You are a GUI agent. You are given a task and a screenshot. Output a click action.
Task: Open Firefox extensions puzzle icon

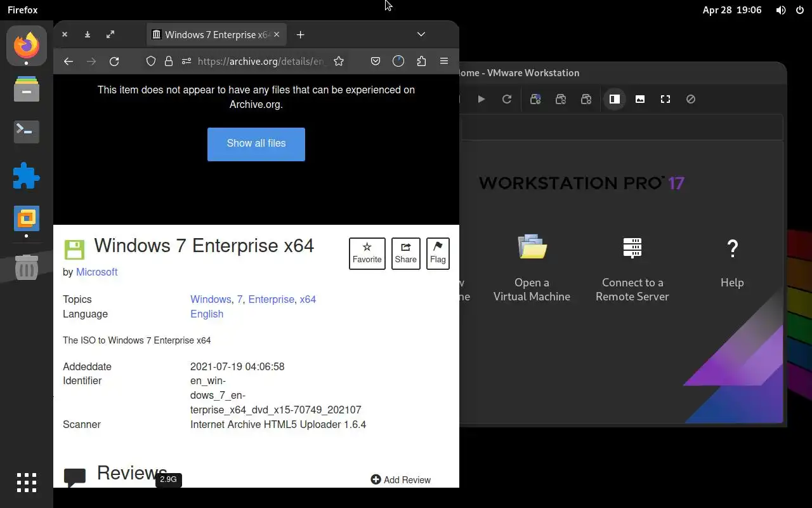[421, 61]
